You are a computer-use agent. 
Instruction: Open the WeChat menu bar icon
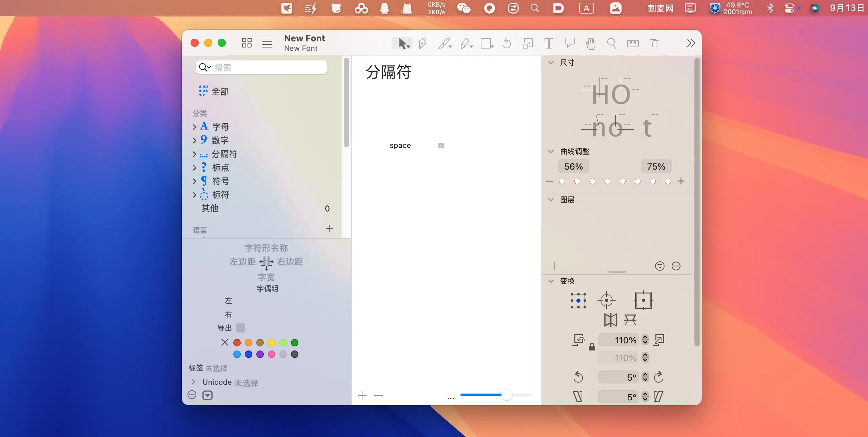tap(463, 8)
